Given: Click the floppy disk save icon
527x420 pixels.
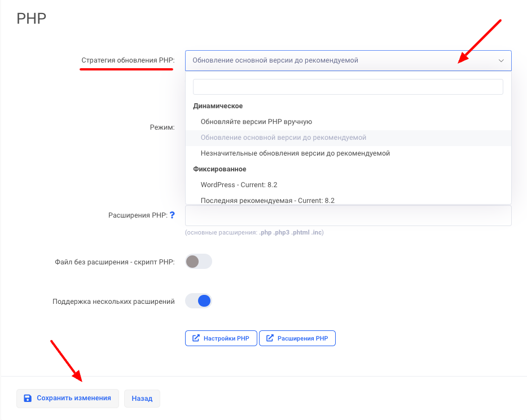Looking at the screenshot, I should pos(28,398).
